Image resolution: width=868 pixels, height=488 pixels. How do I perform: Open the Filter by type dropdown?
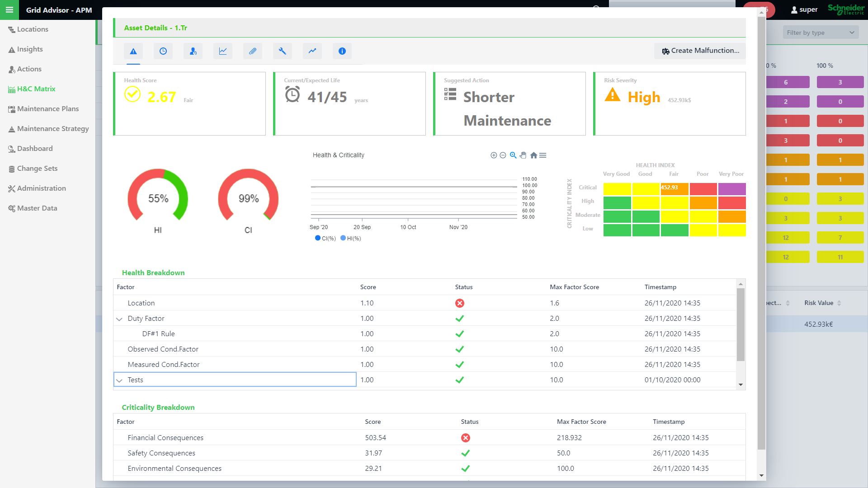click(x=821, y=32)
